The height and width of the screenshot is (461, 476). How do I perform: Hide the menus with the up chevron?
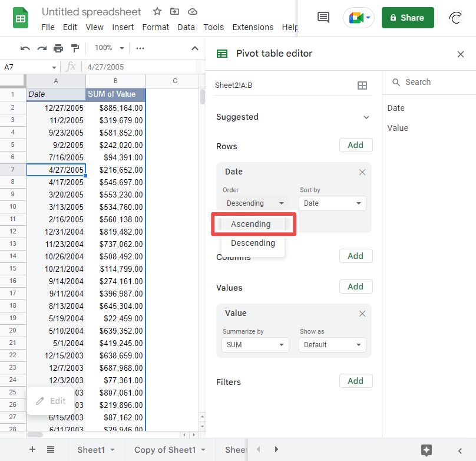pyautogui.click(x=195, y=48)
